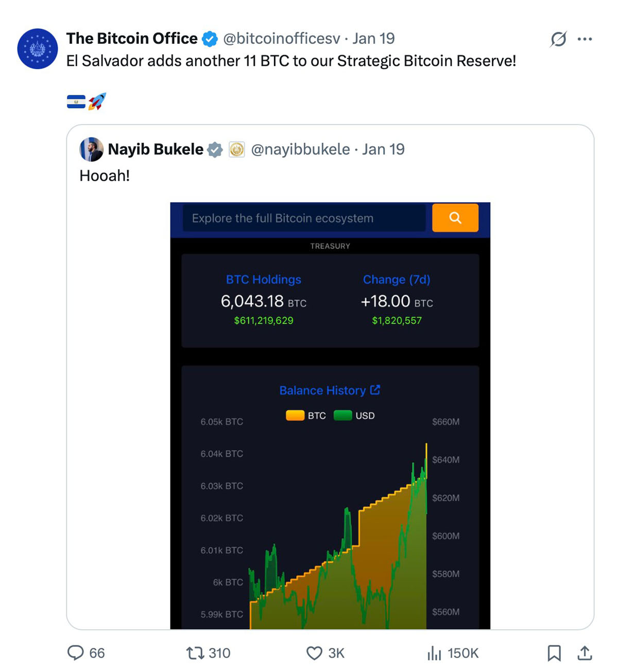
Task: Click Nayib Bukele's blue verification badge
Action: 214,149
